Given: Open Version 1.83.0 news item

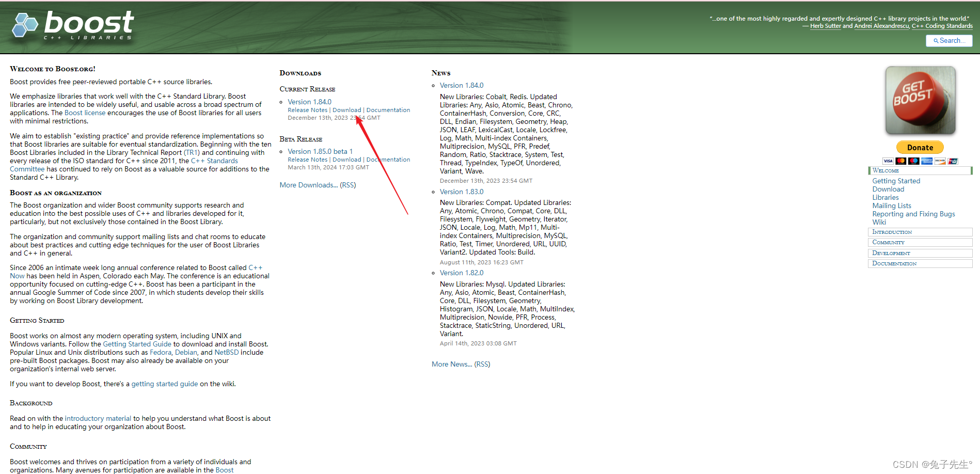Looking at the screenshot, I should click(x=462, y=192).
